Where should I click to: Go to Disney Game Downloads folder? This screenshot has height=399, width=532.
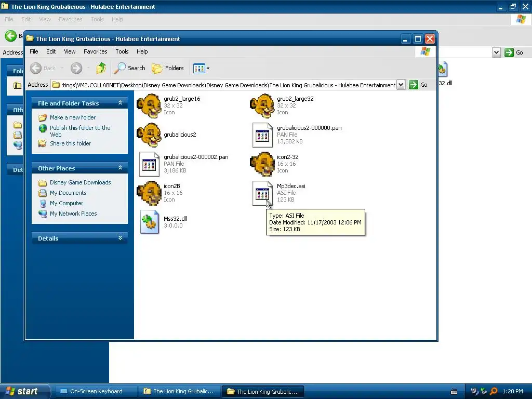(80, 182)
